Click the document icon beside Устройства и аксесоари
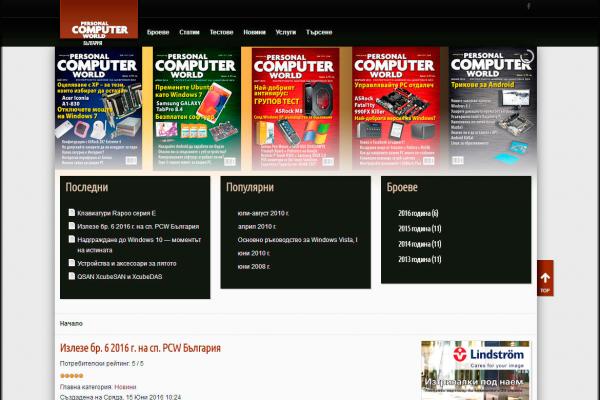This screenshot has height=400, width=600. pyautogui.click(x=72, y=263)
